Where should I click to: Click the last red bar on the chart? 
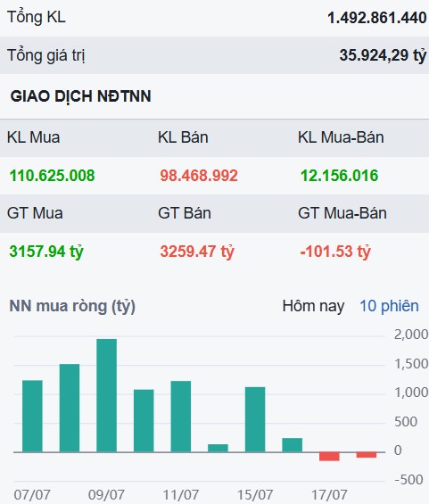(x=367, y=455)
